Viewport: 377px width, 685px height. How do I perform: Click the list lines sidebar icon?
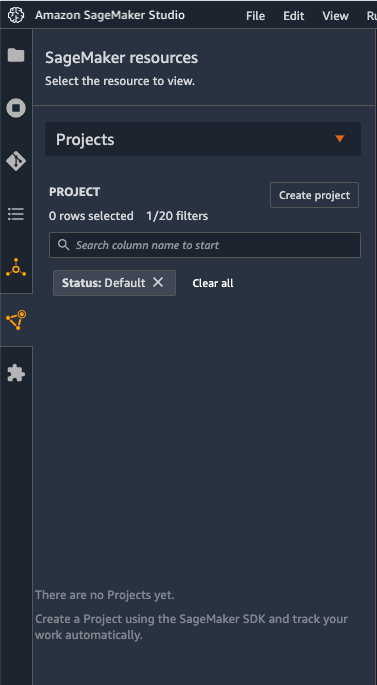16,214
